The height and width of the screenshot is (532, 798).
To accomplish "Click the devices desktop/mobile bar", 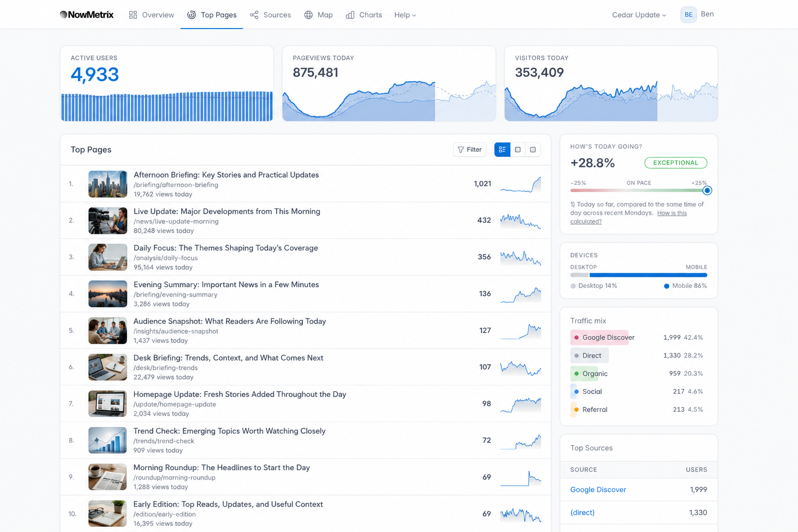I will 639,275.
